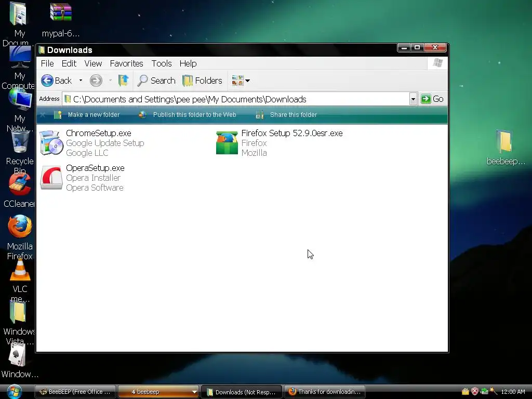Select Firefox Setup 52.9.0esr.exe icon
Viewport: 532px width, 399px height.
[227, 143]
